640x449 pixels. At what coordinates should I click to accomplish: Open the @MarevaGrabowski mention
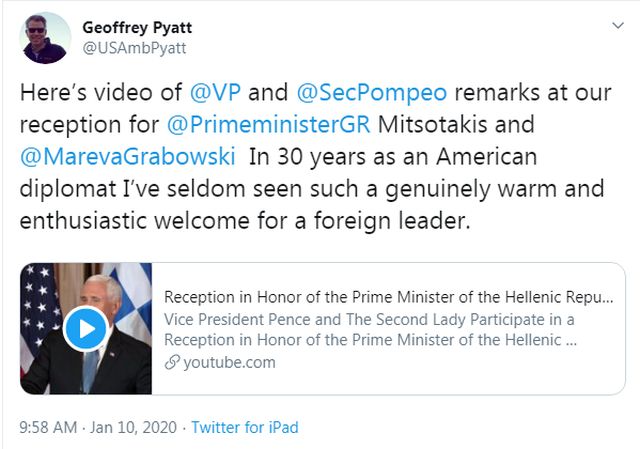click(129, 159)
